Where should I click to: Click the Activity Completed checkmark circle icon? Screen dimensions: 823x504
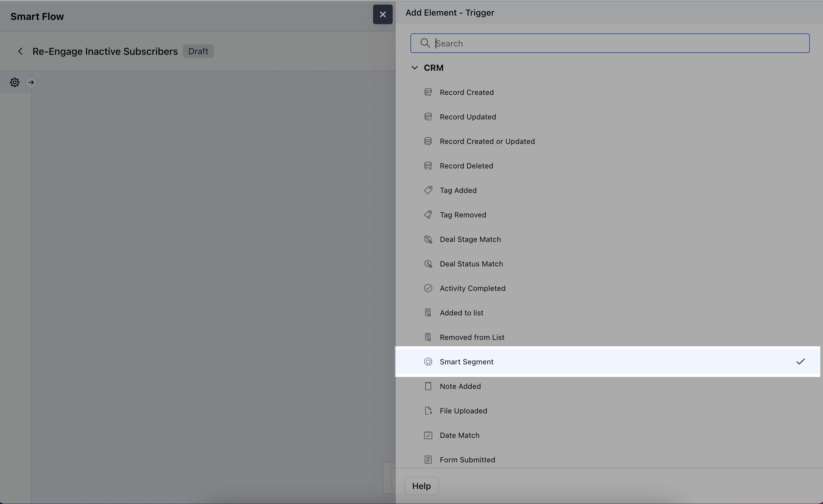click(x=428, y=288)
